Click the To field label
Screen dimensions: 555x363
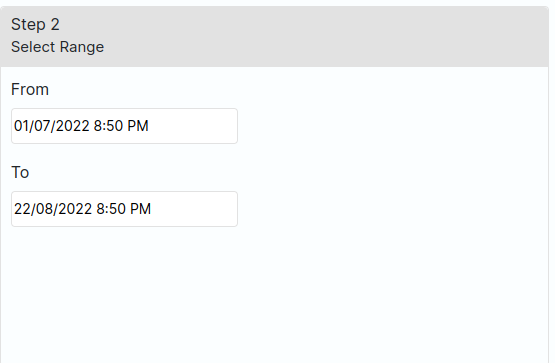click(20, 172)
